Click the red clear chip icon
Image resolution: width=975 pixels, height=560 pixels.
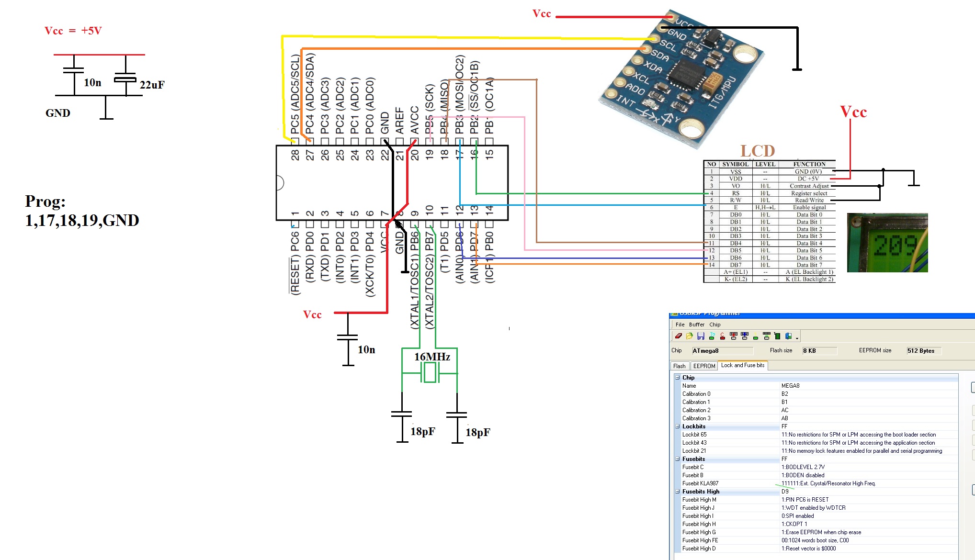pyautogui.click(x=723, y=336)
